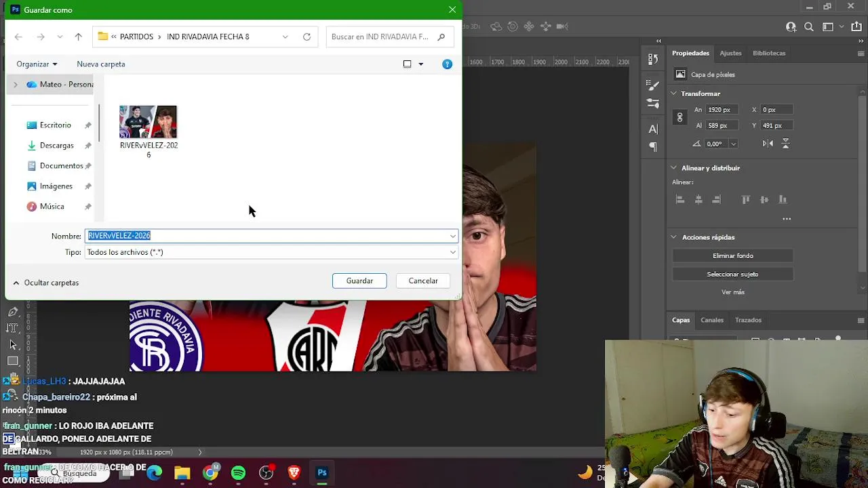Click the Cancelar button

click(423, 281)
